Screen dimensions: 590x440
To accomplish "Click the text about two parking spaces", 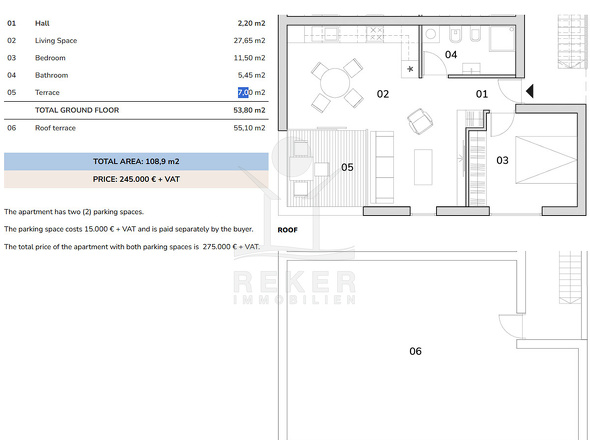I will tap(74, 212).
